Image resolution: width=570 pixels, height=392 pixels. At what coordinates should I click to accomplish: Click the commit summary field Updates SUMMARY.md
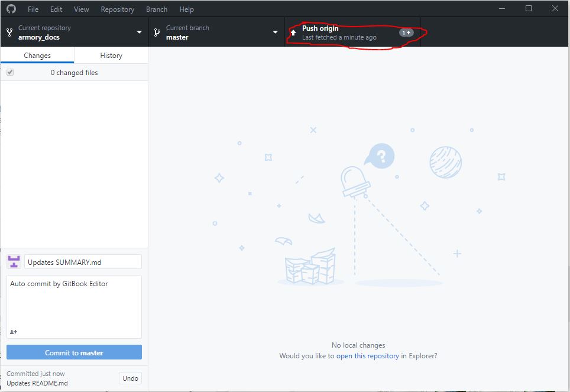[83, 262]
